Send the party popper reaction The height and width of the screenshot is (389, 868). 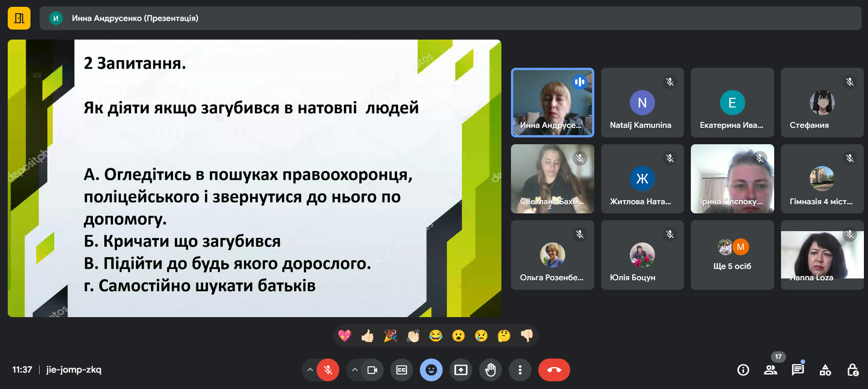coord(390,336)
